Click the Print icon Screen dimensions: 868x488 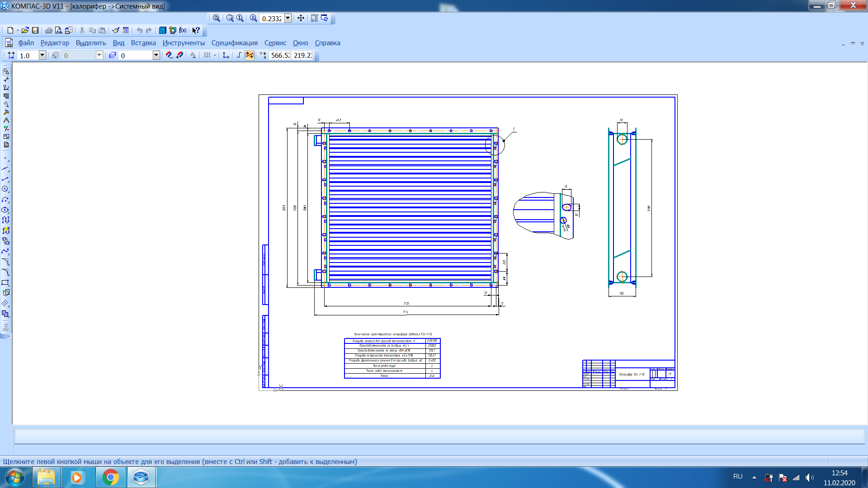coord(48,30)
